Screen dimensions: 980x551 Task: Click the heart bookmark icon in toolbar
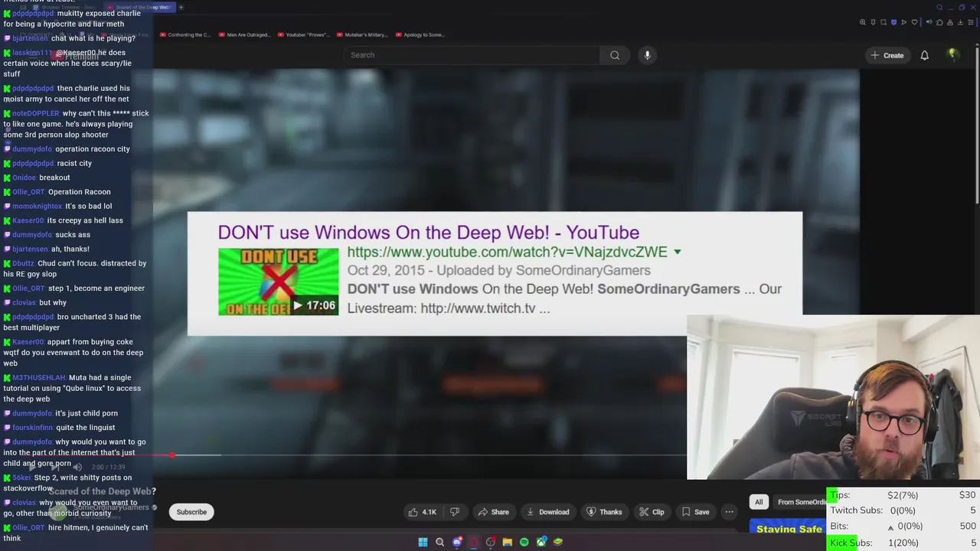pos(914,22)
